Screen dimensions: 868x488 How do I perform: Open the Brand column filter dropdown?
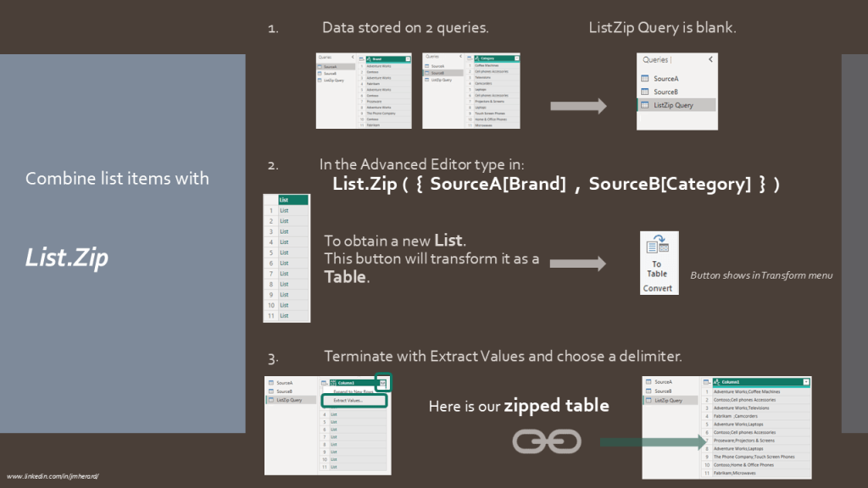pyautogui.click(x=408, y=58)
